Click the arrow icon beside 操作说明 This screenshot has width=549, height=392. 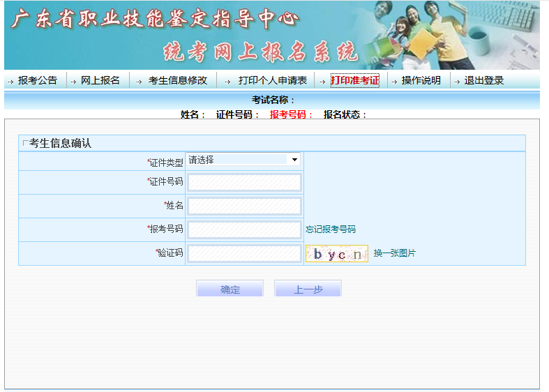coord(394,81)
